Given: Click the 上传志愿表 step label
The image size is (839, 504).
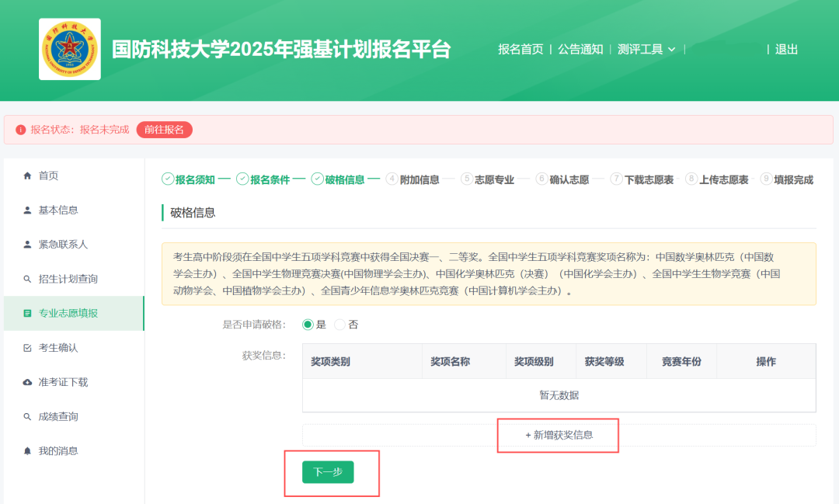Looking at the screenshot, I should (x=724, y=179).
